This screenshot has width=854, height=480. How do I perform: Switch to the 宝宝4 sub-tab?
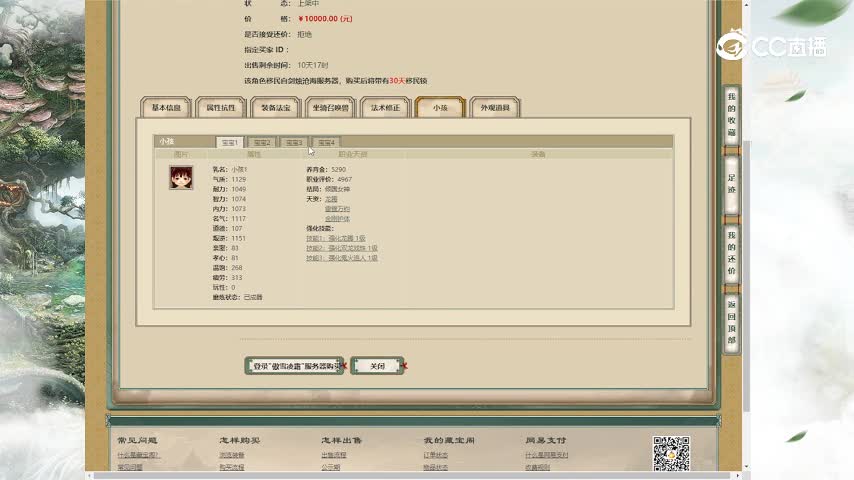coord(326,142)
